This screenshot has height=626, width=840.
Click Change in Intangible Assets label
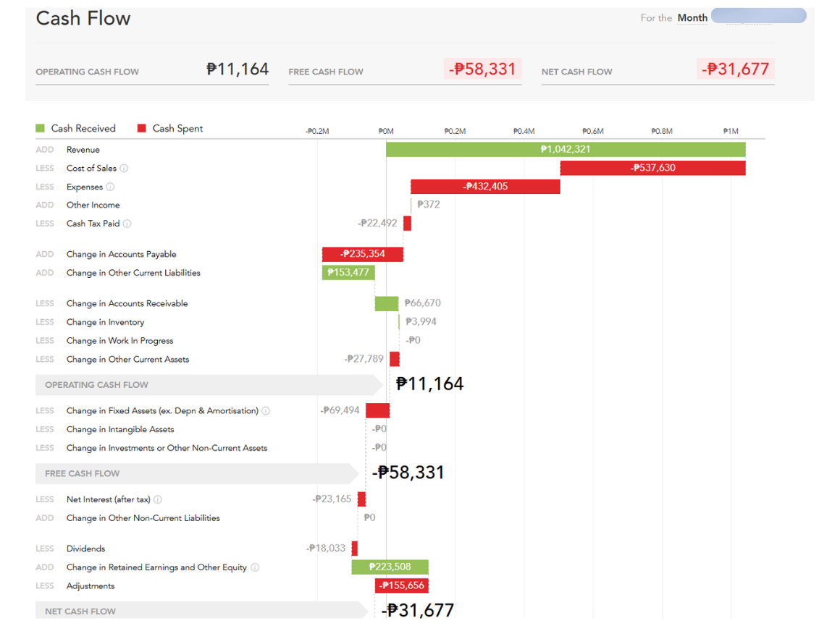pos(120,429)
